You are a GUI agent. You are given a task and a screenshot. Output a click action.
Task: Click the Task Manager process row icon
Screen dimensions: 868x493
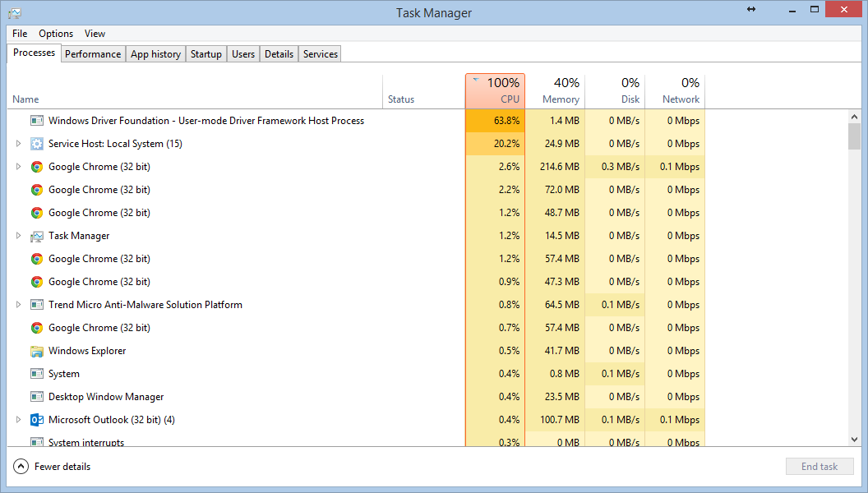tap(37, 237)
